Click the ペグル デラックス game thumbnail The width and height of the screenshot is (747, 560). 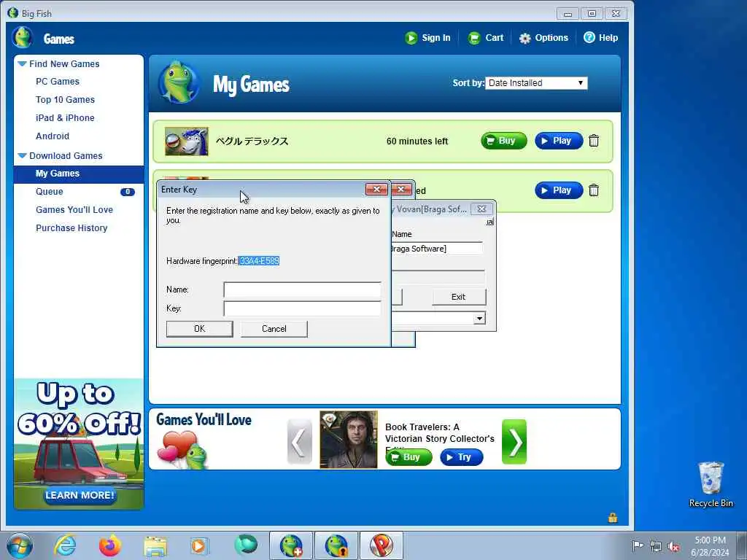click(186, 141)
